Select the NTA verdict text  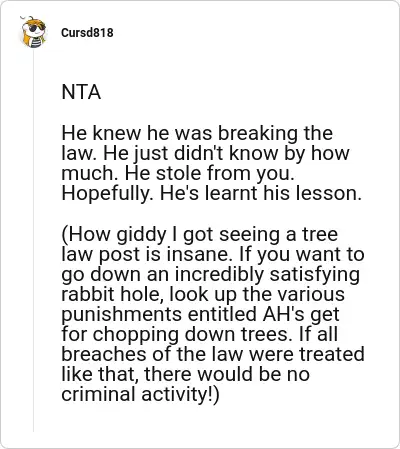point(81,92)
